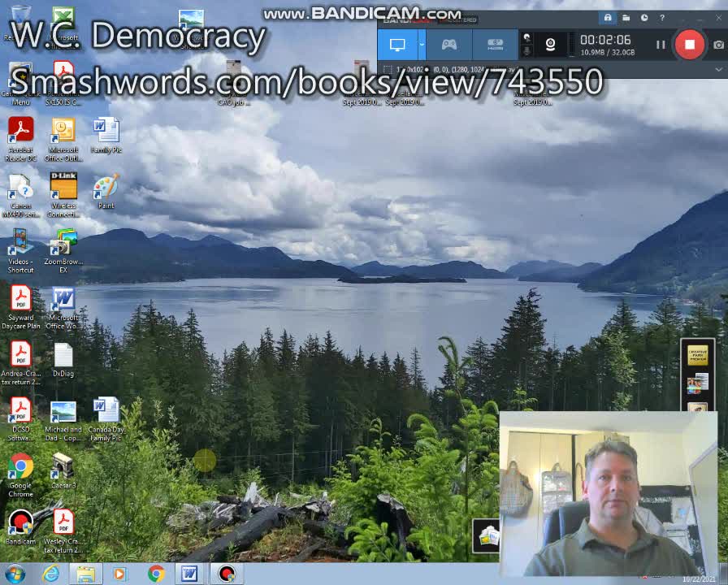The image size is (728, 585).
Task: Open Windows Media Player from taskbar
Action: (119, 574)
